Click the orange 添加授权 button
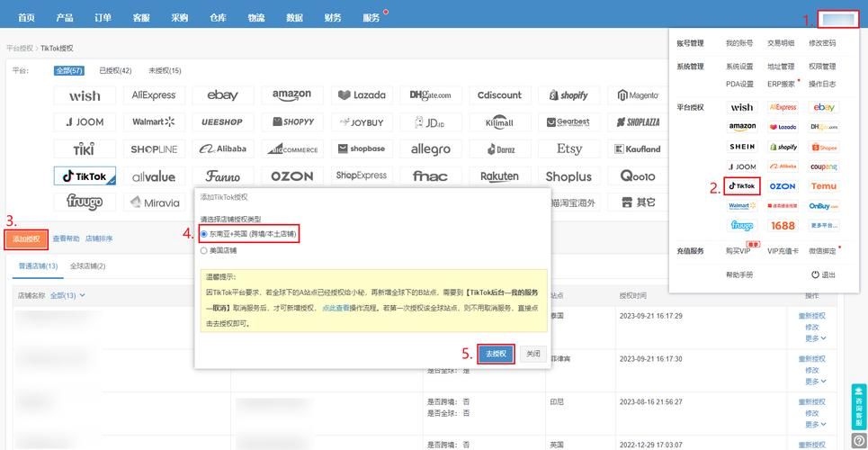Screen dimensions: 868x450 click(27, 238)
